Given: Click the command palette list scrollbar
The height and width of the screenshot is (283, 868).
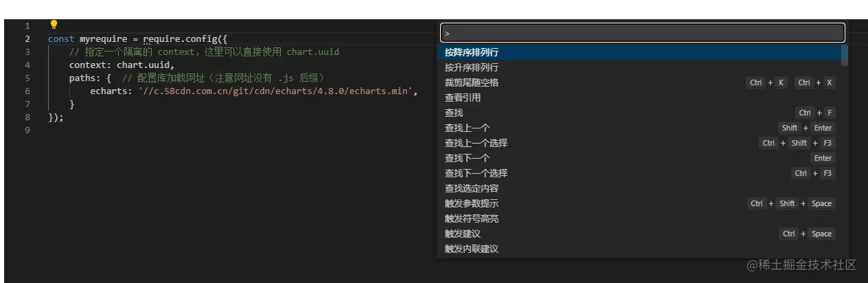Looking at the screenshot, I should [845, 55].
